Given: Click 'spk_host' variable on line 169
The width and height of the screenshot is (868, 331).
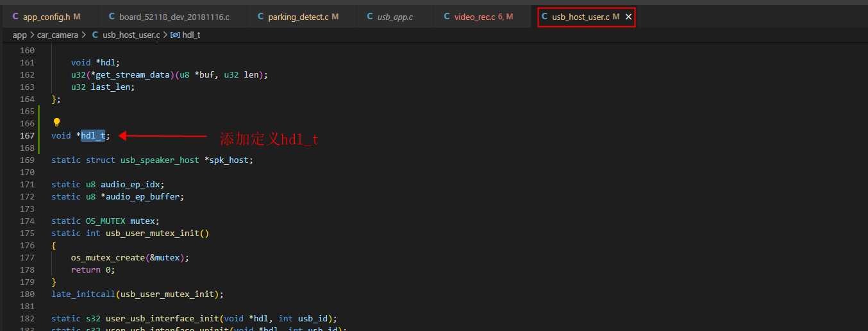Looking at the screenshot, I should tap(229, 160).
